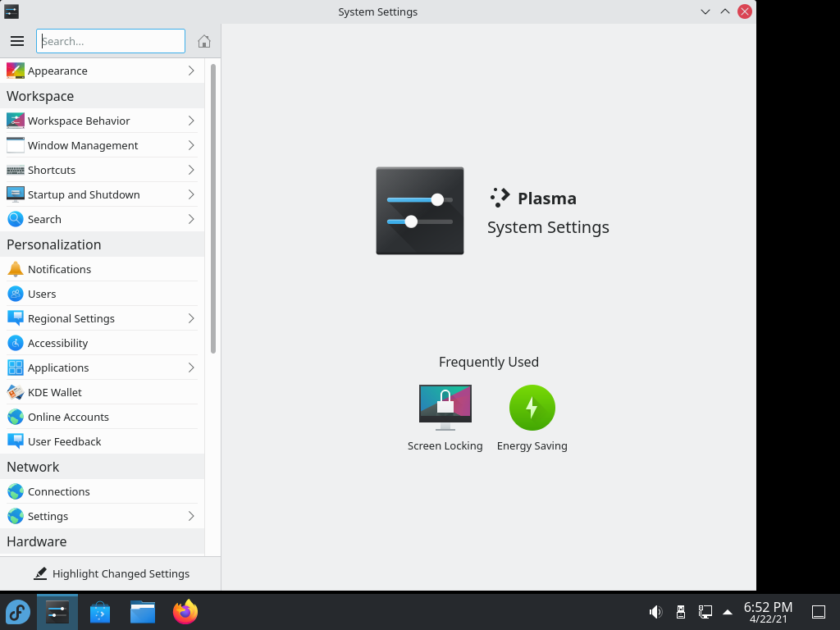Open User Feedback settings
The width and height of the screenshot is (840, 630).
pyautogui.click(x=102, y=441)
